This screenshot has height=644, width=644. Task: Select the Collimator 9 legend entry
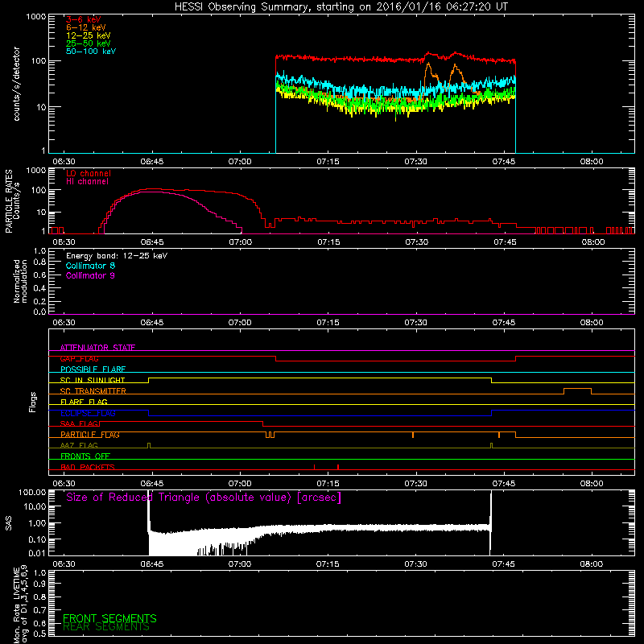coord(90,275)
